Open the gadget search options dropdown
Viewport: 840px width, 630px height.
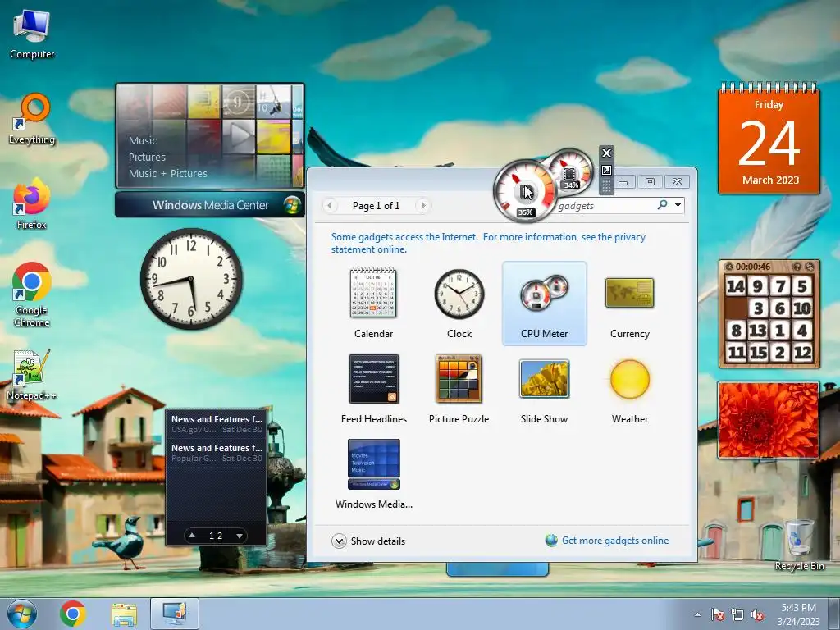[678, 205]
